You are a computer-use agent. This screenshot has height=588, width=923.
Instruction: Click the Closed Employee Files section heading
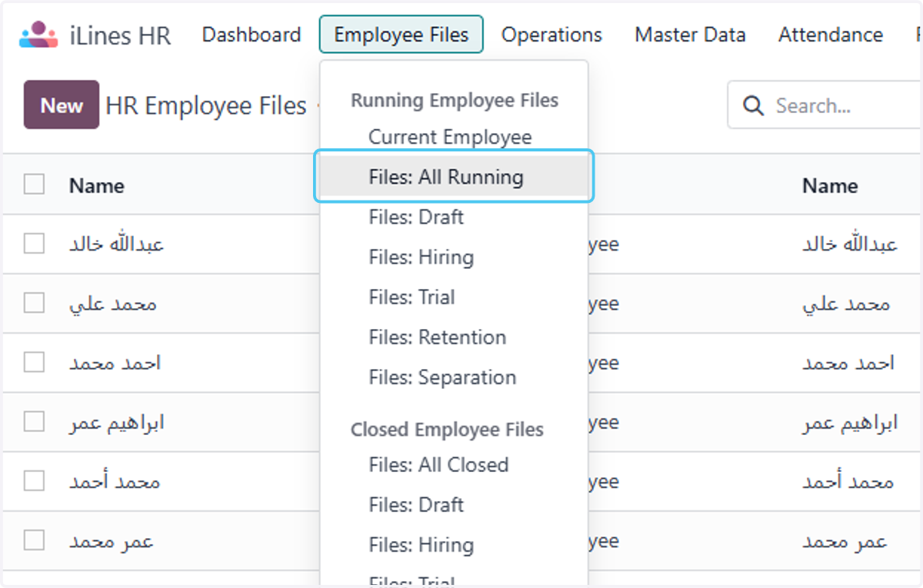point(447,429)
